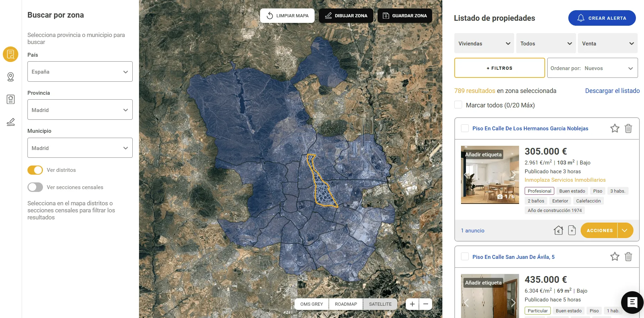Open the Municipio dropdown
Screen dimensions: 644x318
tap(80, 148)
